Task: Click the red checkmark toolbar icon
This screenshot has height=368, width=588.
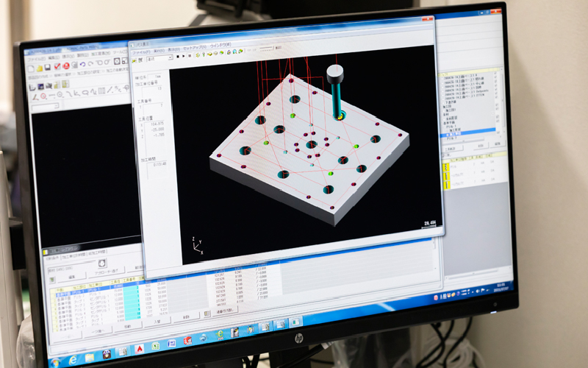Action: coord(57,68)
